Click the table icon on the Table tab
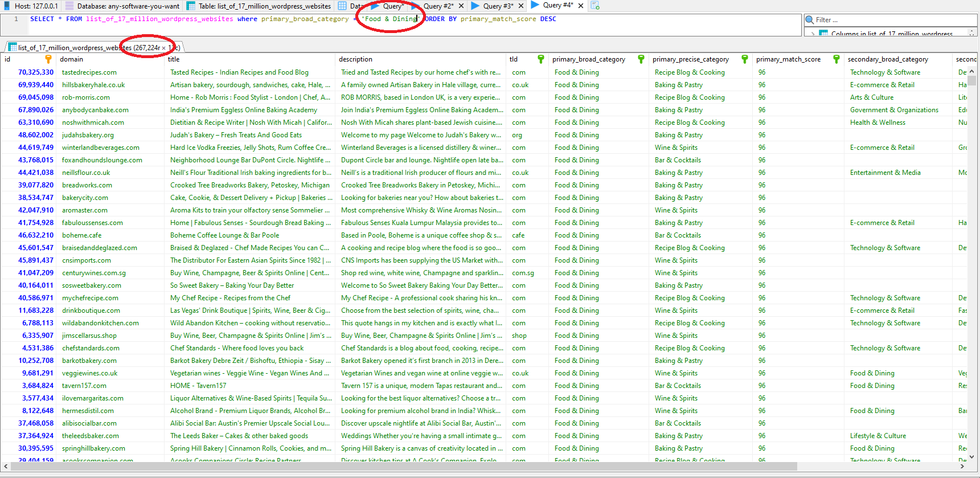 (x=191, y=6)
